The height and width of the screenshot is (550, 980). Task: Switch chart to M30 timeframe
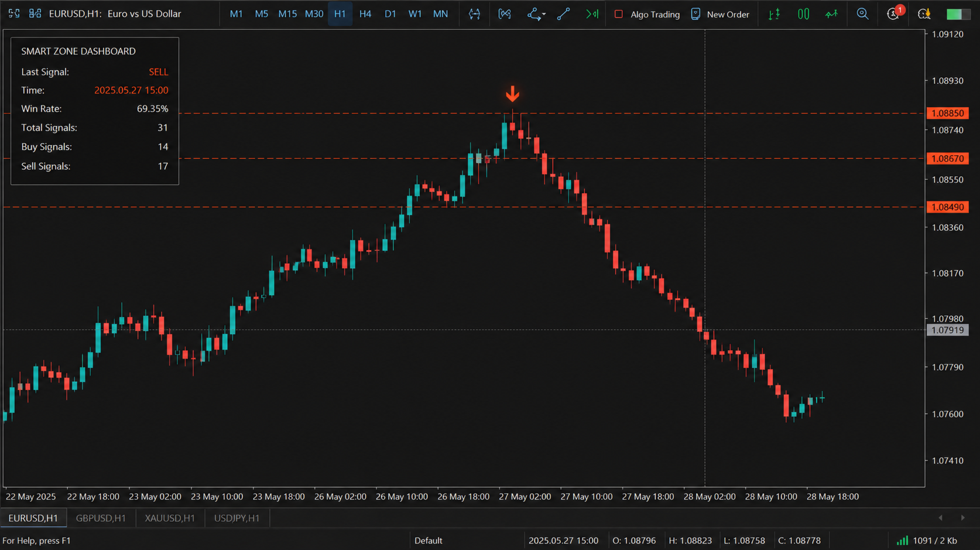[x=314, y=13]
